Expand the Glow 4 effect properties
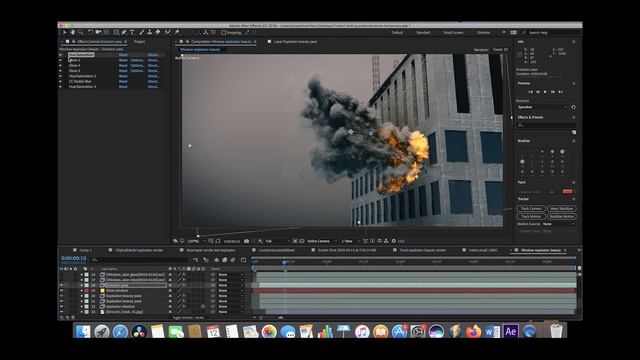 (60, 65)
